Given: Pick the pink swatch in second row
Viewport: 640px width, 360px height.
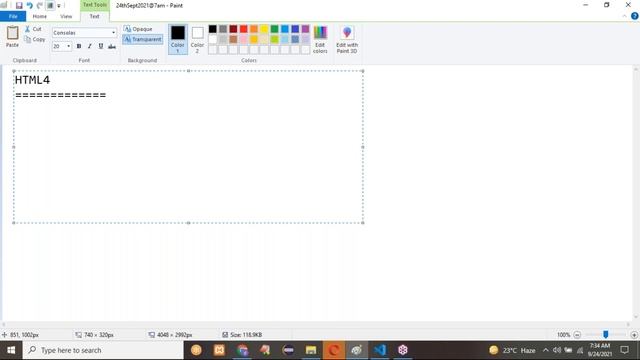Looking at the screenshot, I should coord(244,39).
